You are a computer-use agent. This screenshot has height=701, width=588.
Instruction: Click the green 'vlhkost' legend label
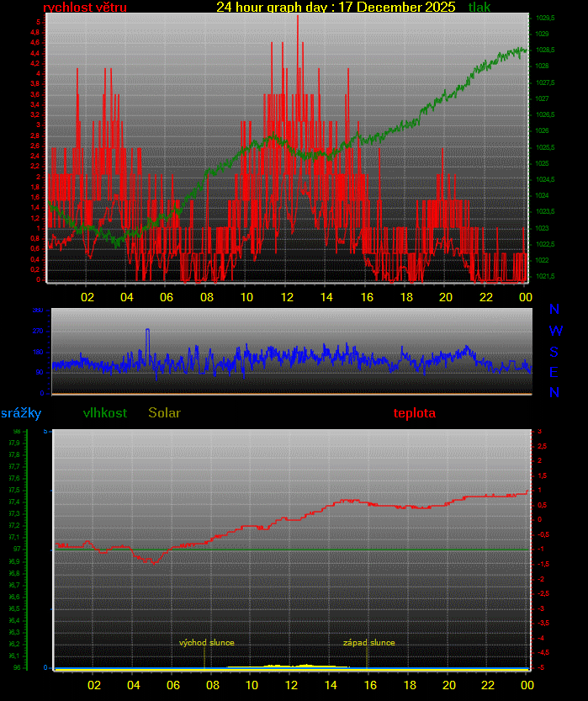[x=105, y=413]
